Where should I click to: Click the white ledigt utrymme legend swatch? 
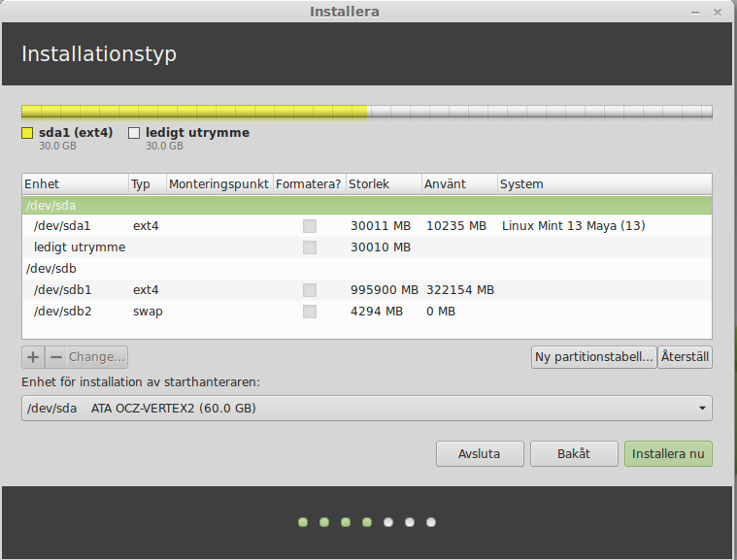click(134, 133)
